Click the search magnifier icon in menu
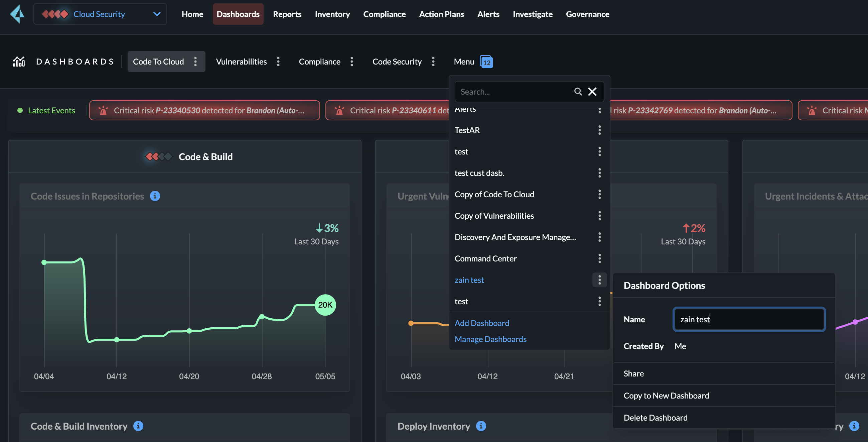The image size is (868, 442). (578, 91)
